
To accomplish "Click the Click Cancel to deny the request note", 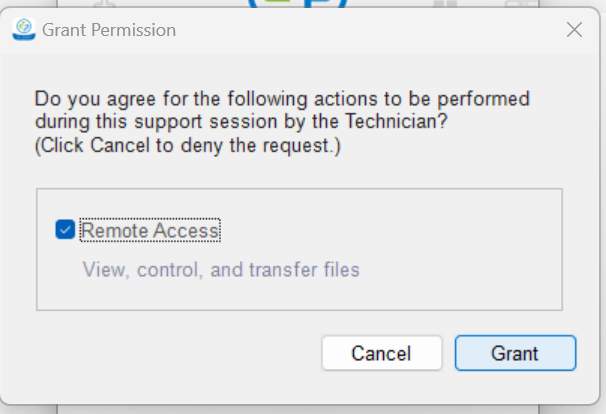I will coord(188,146).
